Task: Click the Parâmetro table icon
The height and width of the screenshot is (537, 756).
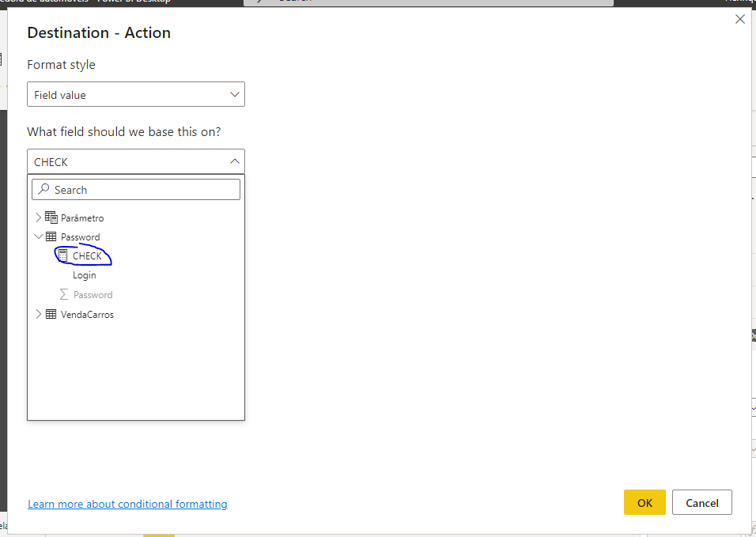Action: click(51, 217)
